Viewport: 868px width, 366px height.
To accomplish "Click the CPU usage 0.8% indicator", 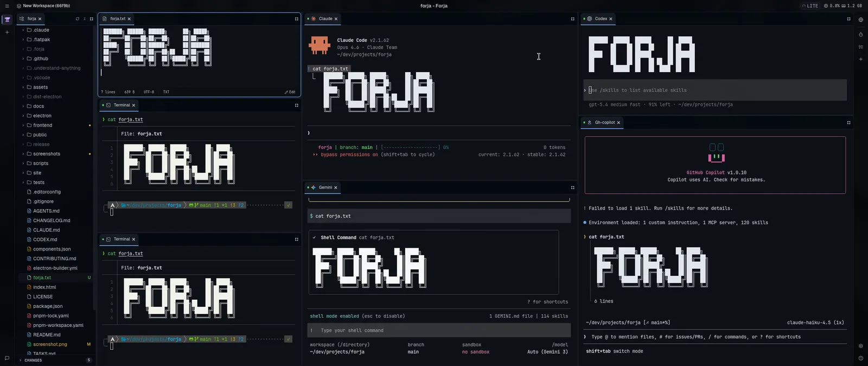I will point(832,6).
